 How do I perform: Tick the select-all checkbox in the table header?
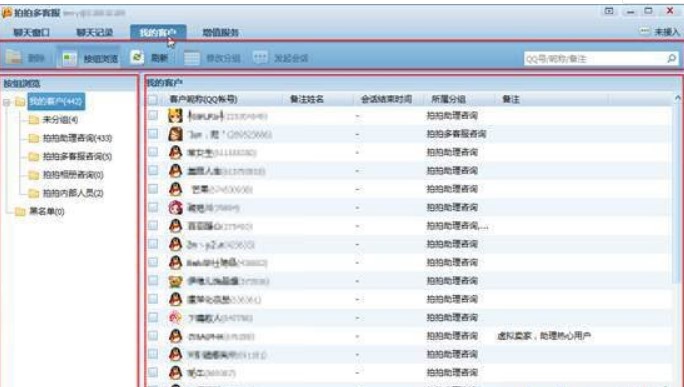point(153,99)
